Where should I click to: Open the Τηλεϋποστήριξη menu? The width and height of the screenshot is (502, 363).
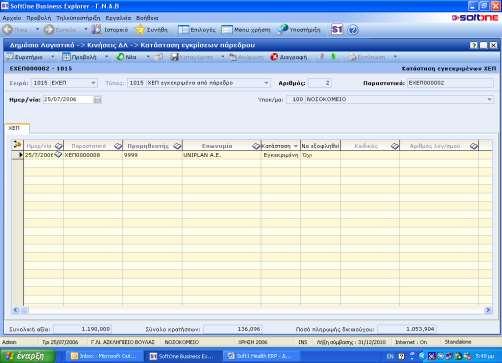(78, 18)
